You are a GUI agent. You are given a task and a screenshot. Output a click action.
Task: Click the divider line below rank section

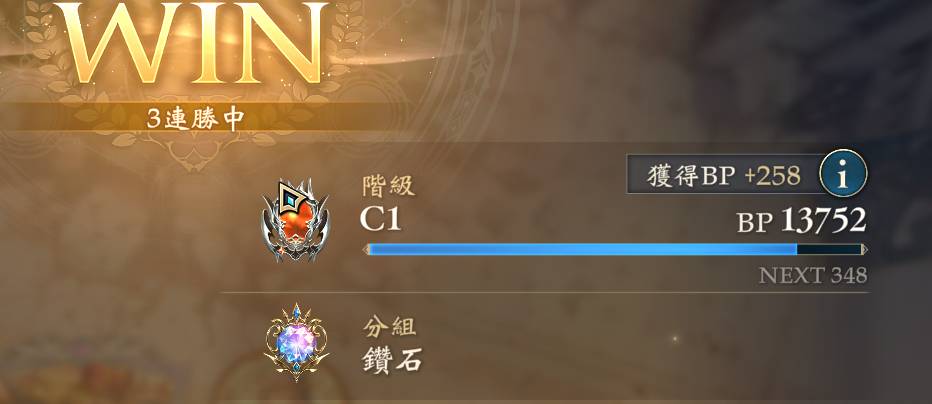click(544, 292)
